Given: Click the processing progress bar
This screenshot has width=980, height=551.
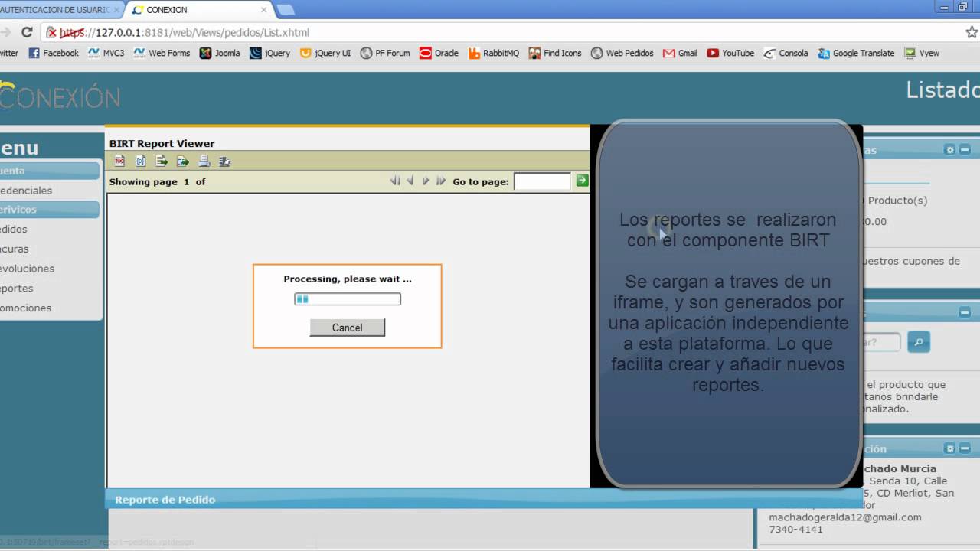Looking at the screenshot, I should click(x=348, y=299).
